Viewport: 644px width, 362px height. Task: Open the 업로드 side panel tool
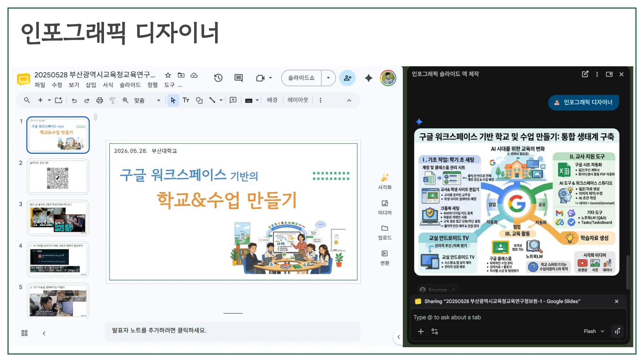(x=385, y=233)
